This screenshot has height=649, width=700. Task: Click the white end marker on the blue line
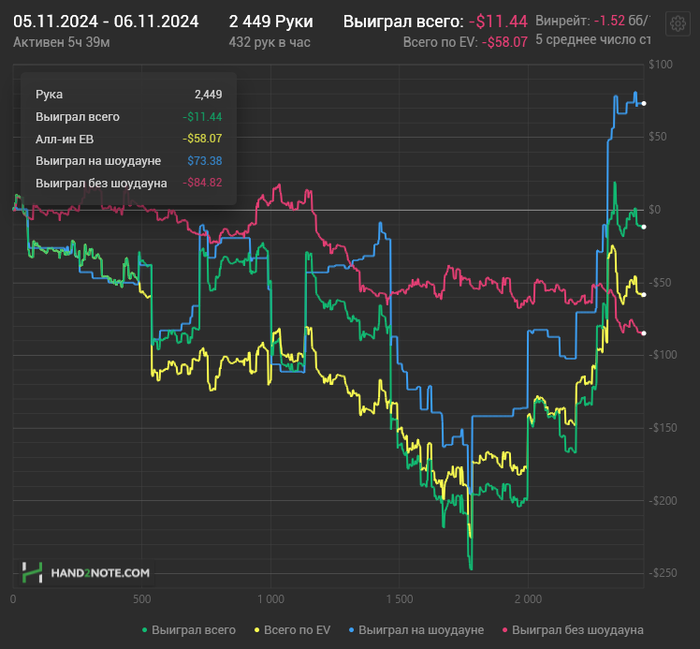pos(644,103)
